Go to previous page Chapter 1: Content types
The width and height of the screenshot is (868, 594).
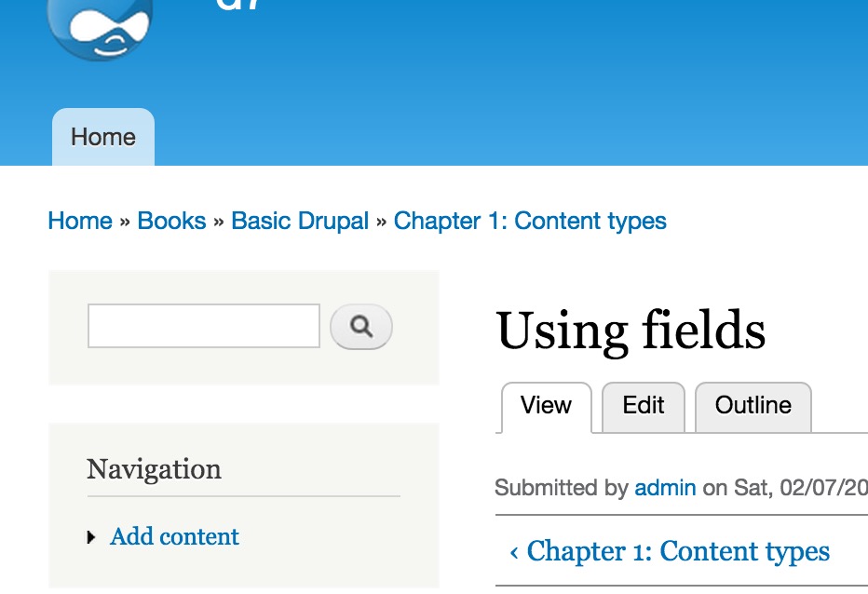(x=670, y=551)
